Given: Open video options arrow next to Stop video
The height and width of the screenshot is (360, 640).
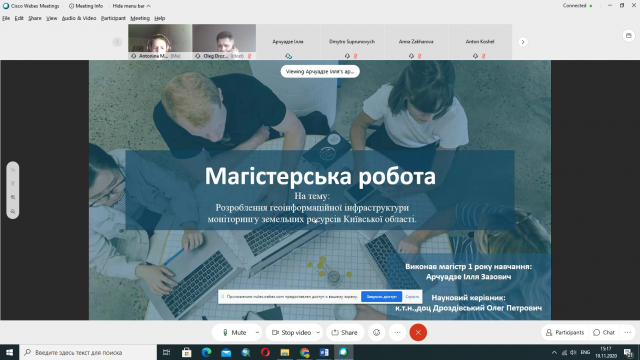Looking at the screenshot, I should pos(318,333).
